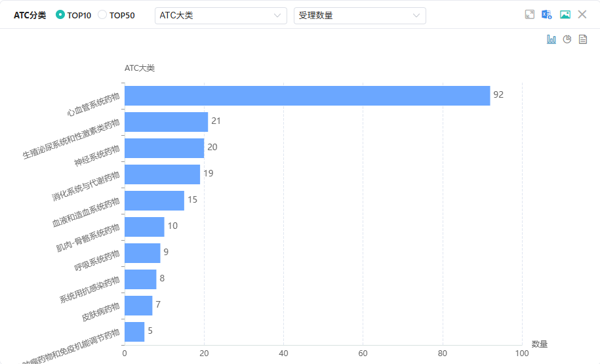Click the 血液和造血系统药物 bar showing 15

click(x=154, y=201)
